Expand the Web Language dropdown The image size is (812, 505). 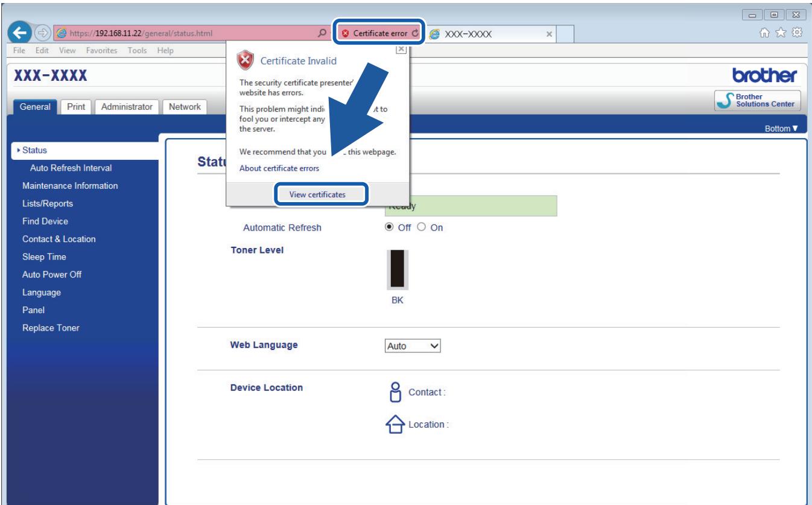tap(413, 346)
